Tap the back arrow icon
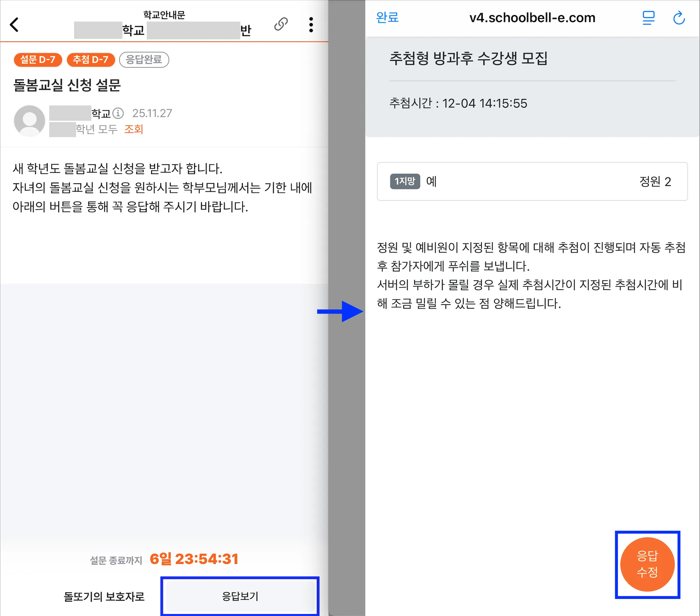The height and width of the screenshot is (616, 700). click(14, 25)
